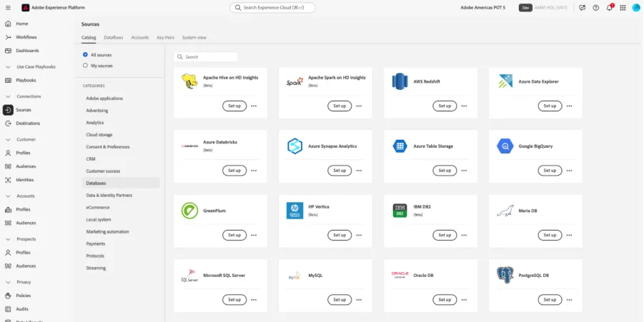
Task: Open more options for MySQL
Action: pos(359,300)
